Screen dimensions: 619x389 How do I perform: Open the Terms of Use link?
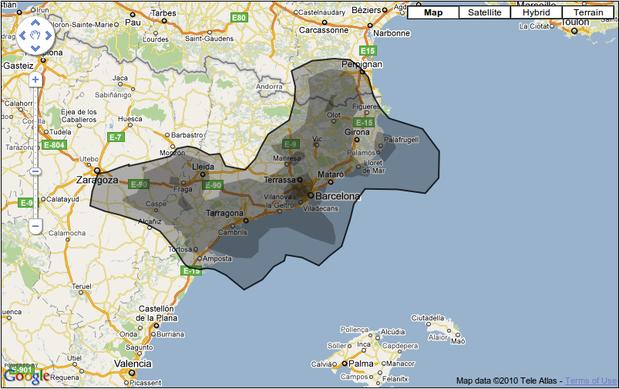[591, 381]
